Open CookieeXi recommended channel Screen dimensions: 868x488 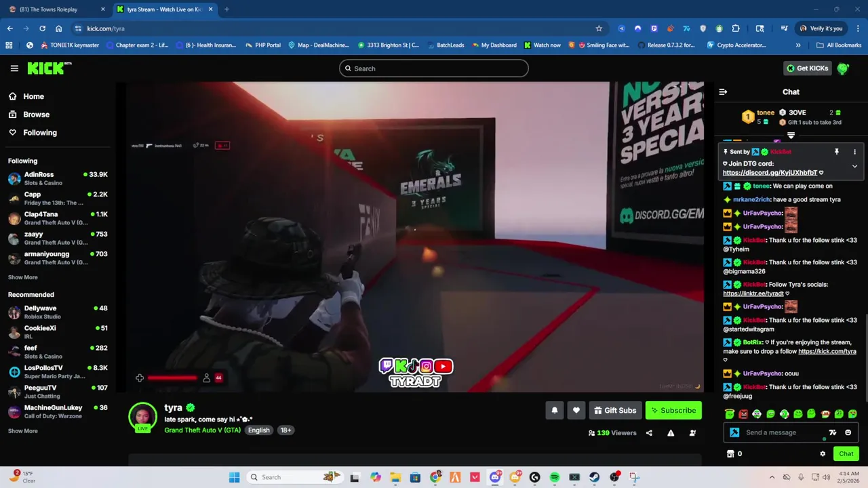[x=58, y=332]
